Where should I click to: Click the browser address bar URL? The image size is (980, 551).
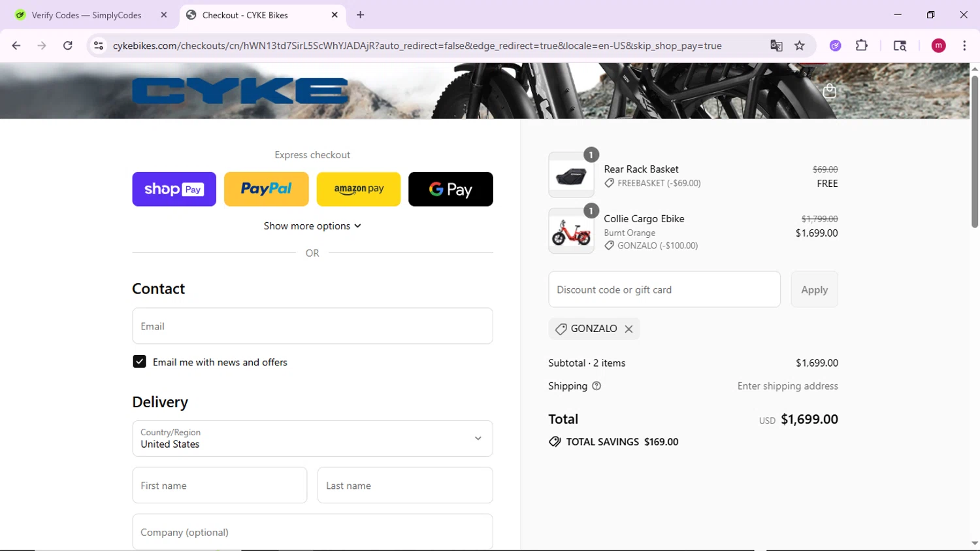417,46
